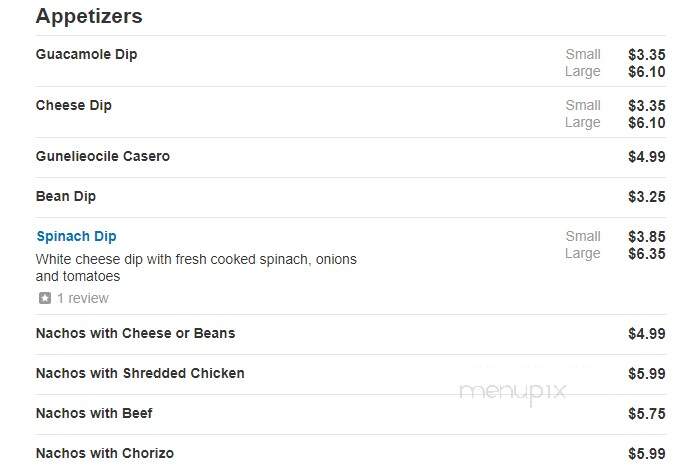Click the Spinach Dip large price $6.35
Viewport: 692px width, 474px height.
pos(647,254)
